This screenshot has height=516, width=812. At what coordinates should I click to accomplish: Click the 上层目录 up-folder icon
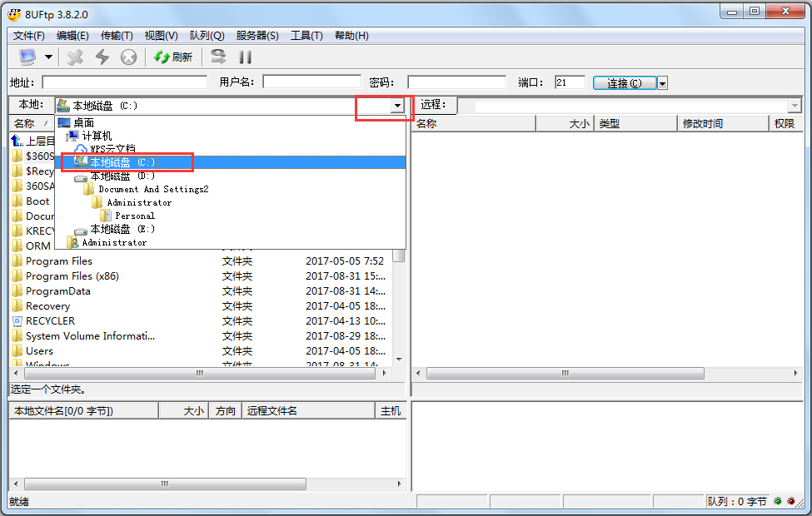click(x=17, y=141)
